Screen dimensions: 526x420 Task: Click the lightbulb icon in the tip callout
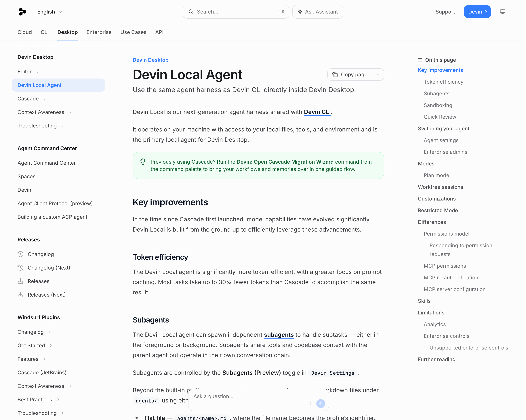pyautogui.click(x=143, y=162)
